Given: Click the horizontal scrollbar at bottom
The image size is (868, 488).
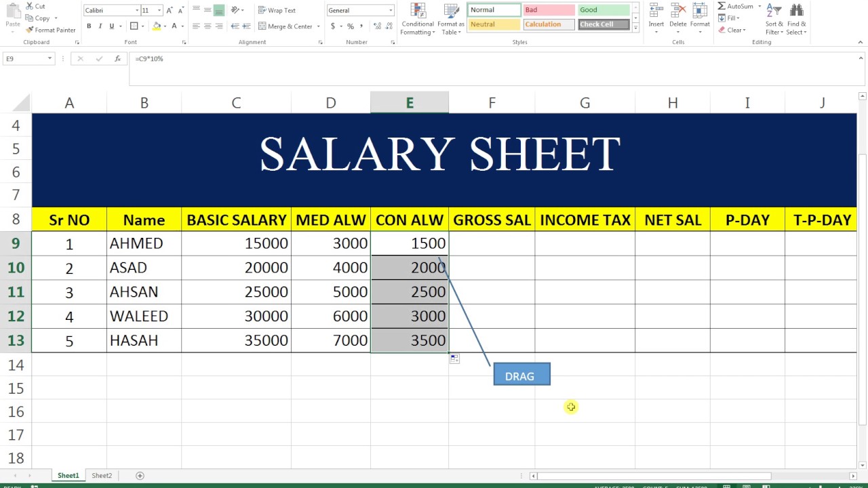Looking at the screenshot, I should point(654,476).
